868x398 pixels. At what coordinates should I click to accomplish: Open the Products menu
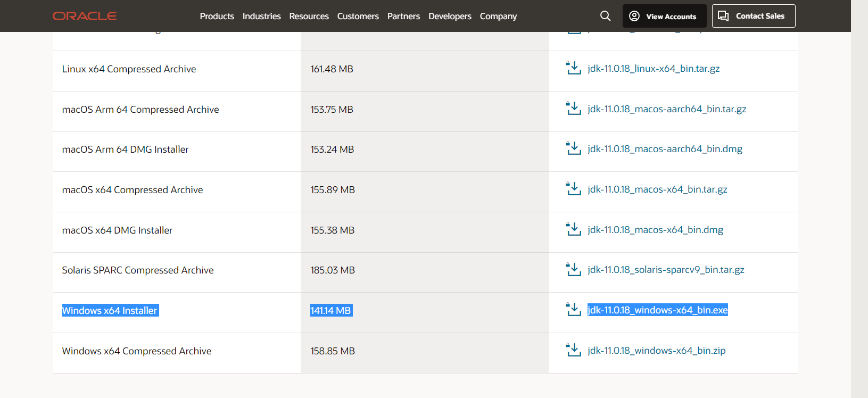pos(217,16)
